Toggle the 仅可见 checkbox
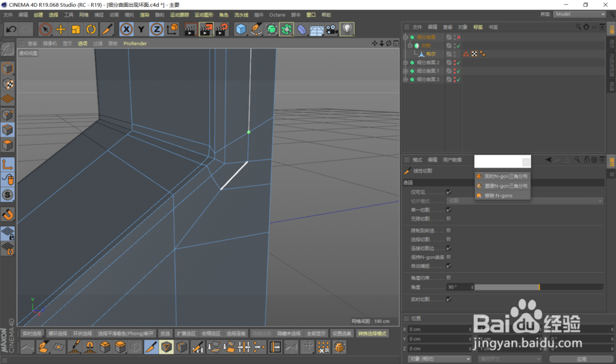 pyautogui.click(x=448, y=192)
